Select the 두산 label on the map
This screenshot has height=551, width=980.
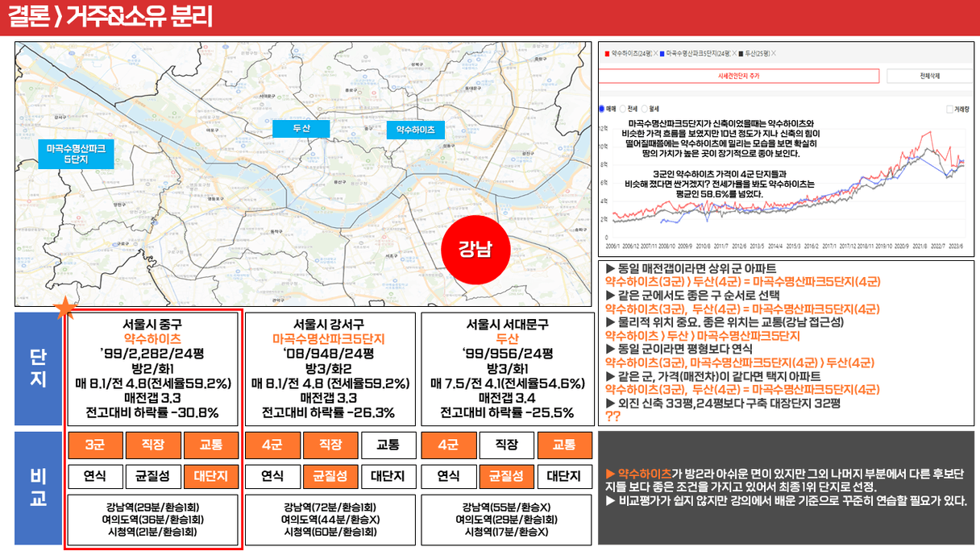point(301,129)
